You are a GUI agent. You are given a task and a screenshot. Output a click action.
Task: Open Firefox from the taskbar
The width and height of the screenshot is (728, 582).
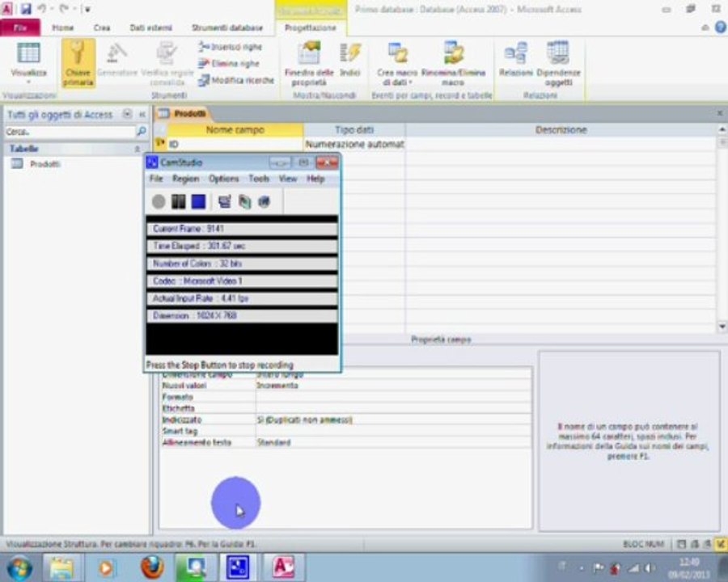tap(151, 567)
